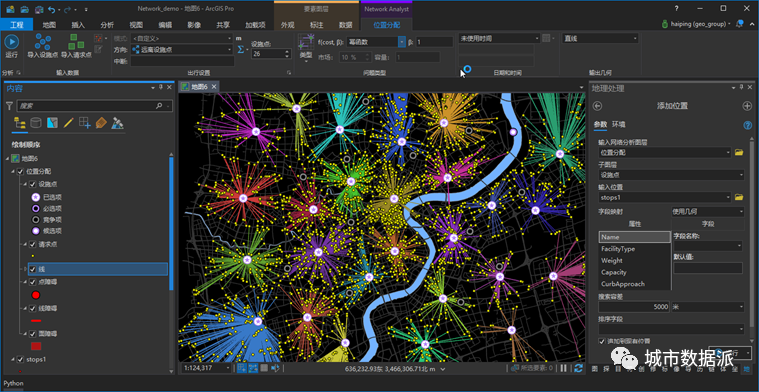
Task: Click the refresh icon in map status bar
Action: 578,368
